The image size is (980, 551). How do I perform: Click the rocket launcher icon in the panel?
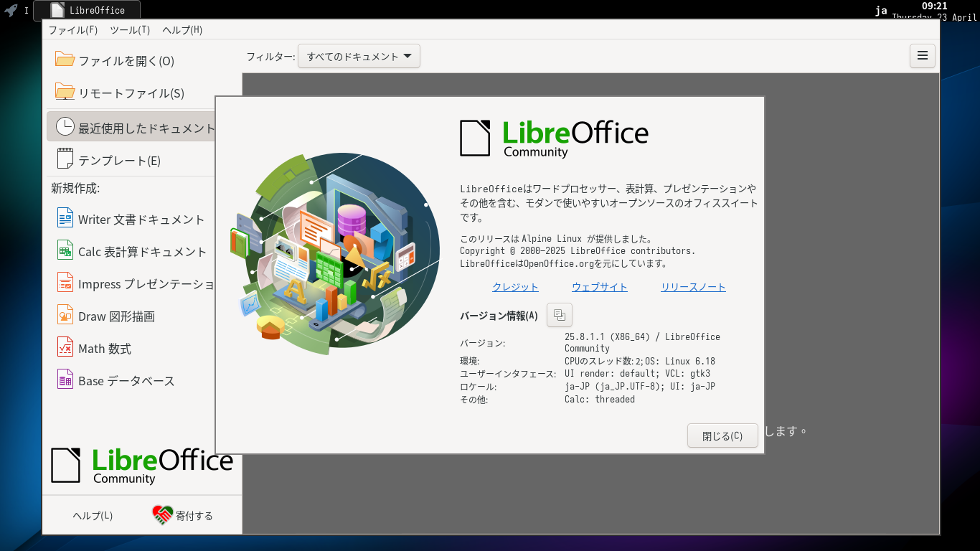[x=11, y=10]
